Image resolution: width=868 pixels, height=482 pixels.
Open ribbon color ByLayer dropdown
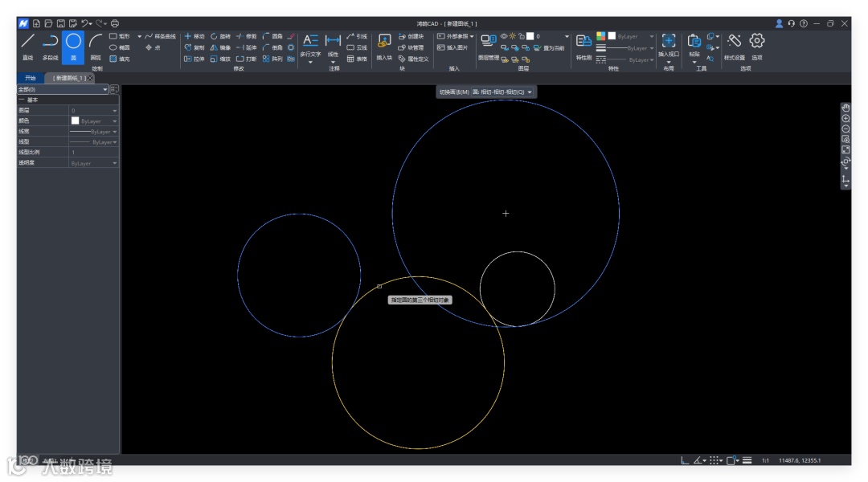652,36
